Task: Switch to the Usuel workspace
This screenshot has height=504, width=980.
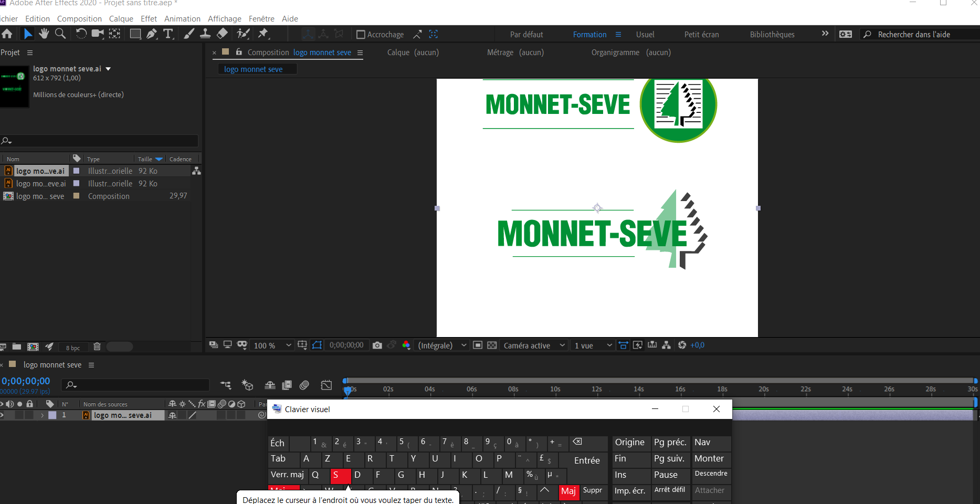Action: click(x=645, y=35)
